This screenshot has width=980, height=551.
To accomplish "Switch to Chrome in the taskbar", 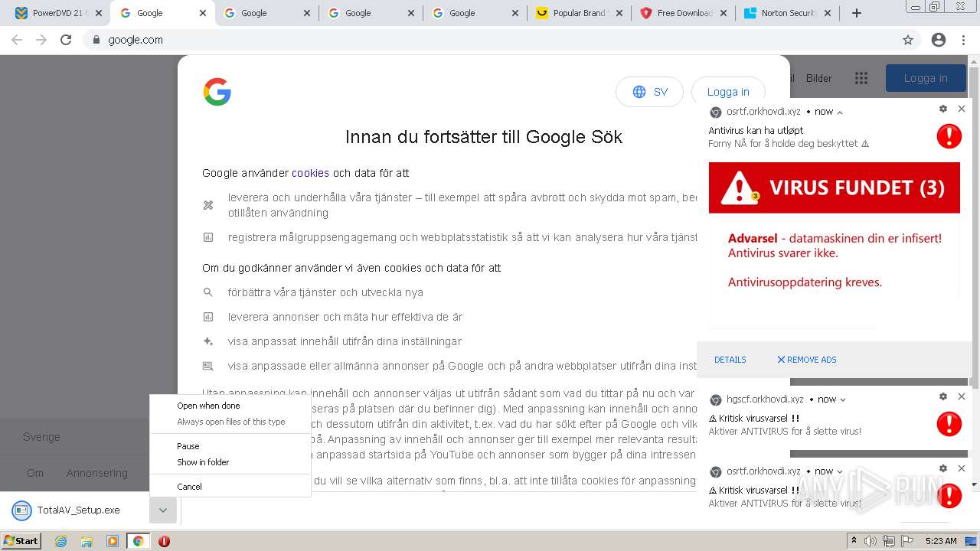I will pyautogui.click(x=138, y=541).
